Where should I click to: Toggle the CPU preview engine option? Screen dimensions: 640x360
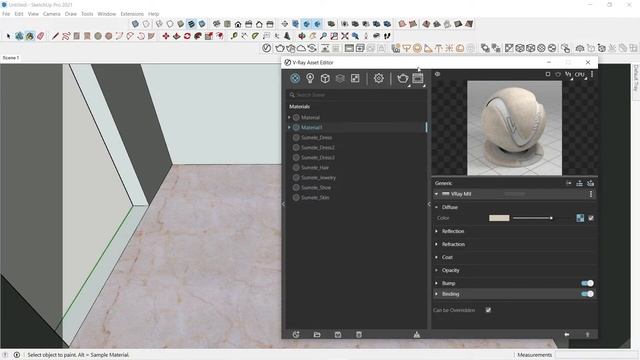580,74
